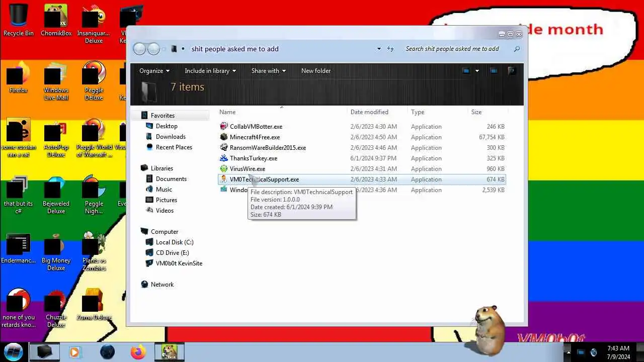Select the ThanksTurkey.exe file icon
Screen dimensions: 644x362
coord(224,158)
